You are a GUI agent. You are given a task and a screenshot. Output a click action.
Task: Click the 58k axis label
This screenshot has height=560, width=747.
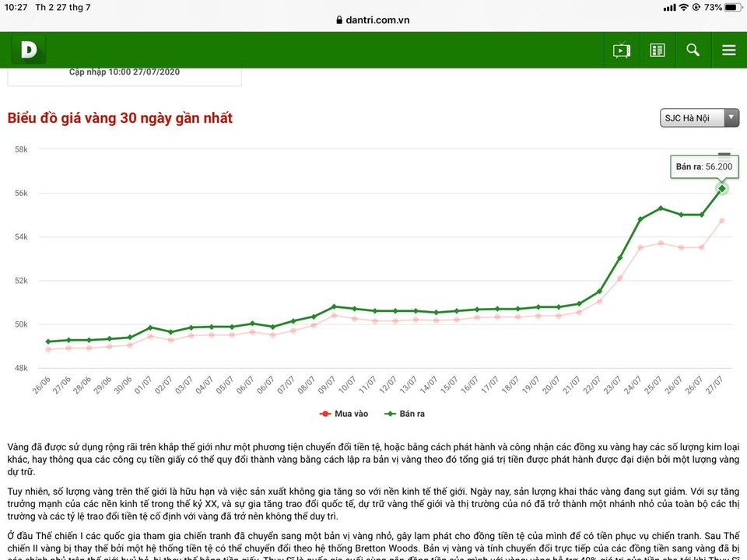click(21, 149)
